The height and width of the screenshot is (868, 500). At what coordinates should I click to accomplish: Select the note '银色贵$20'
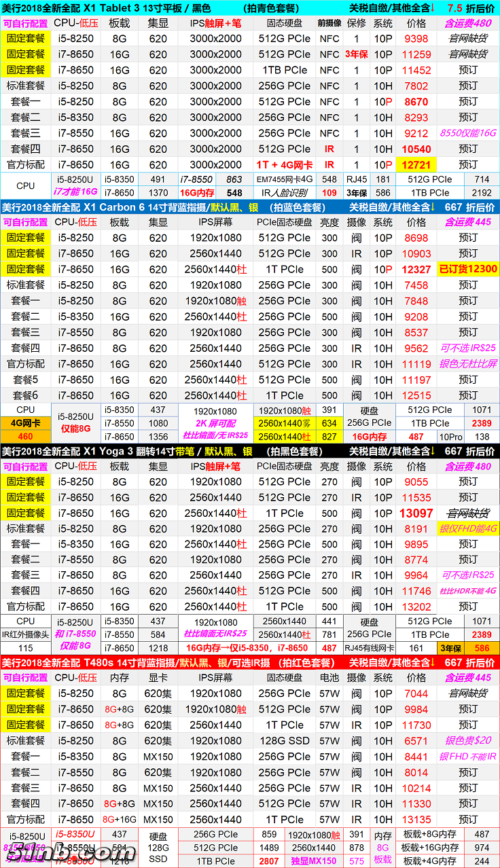468,741
